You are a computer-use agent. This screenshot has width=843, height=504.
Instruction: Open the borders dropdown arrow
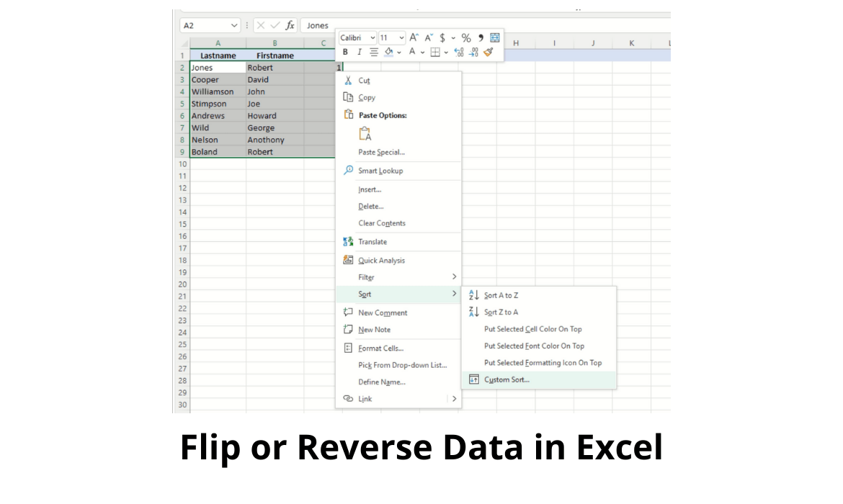pyautogui.click(x=446, y=52)
